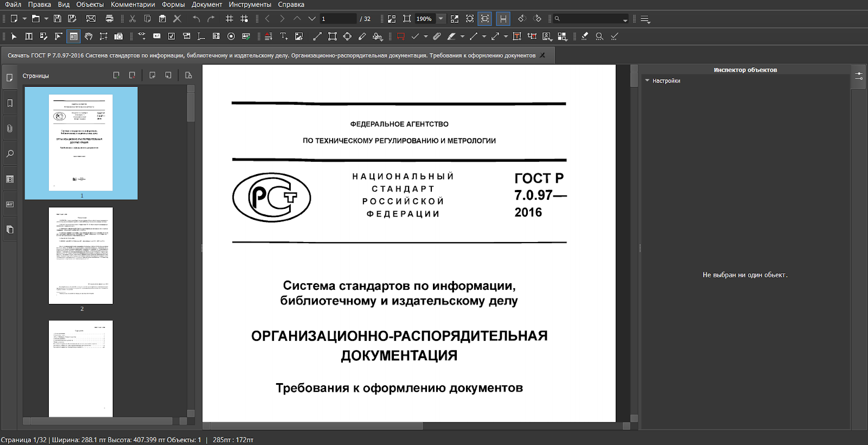Select the Insert Image tool
Image resolution: width=868 pixels, height=445 pixels.
[x=299, y=36]
